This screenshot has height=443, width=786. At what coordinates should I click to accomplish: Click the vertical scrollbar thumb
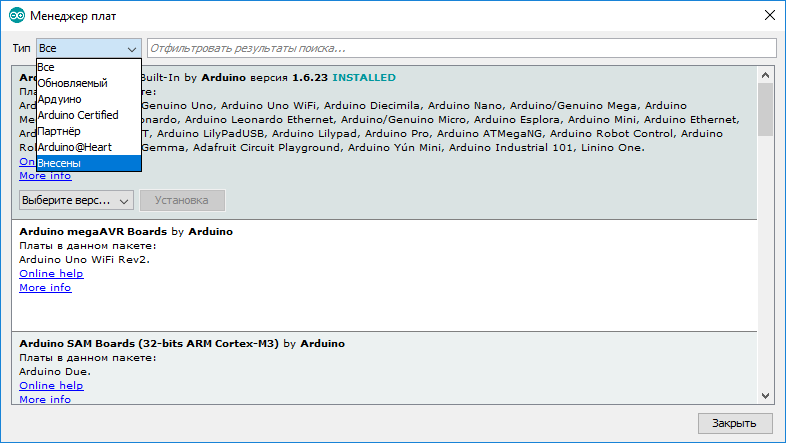[x=765, y=109]
